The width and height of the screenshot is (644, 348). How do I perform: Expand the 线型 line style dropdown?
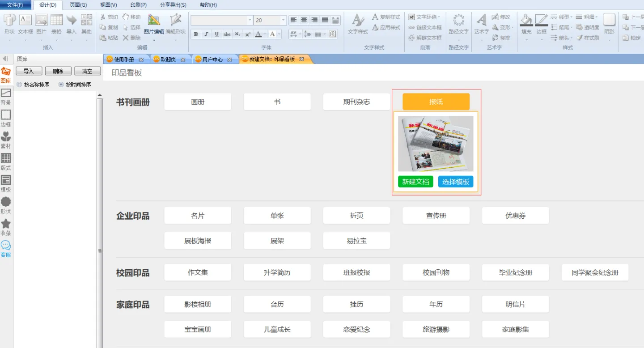click(x=571, y=17)
